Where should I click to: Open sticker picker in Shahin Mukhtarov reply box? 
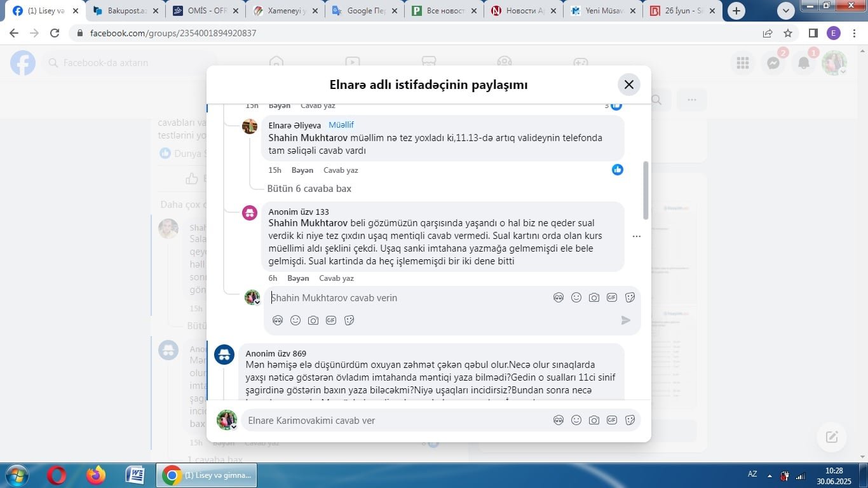(x=349, y=320)
